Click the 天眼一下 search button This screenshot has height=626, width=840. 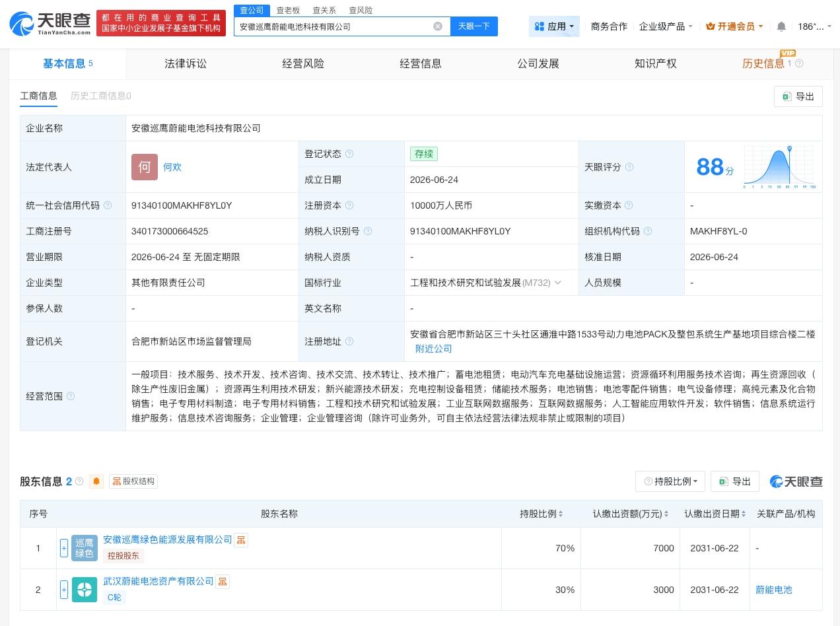click(474, 26)
